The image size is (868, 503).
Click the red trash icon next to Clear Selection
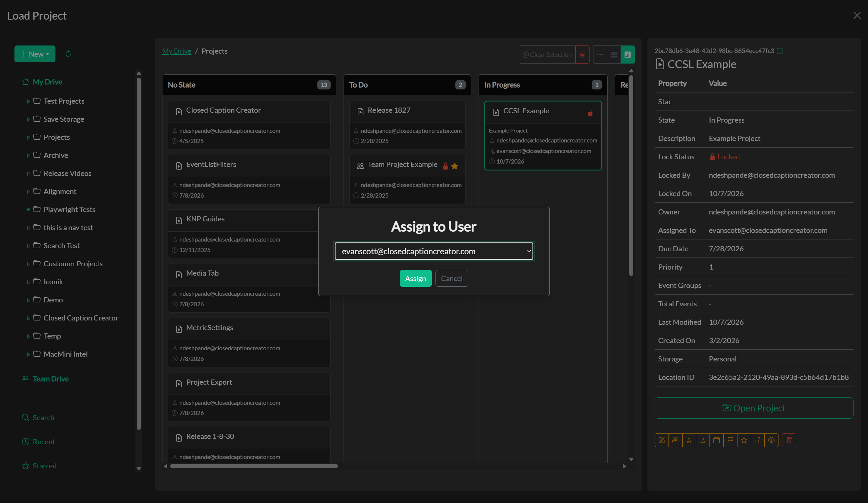pos(583,55)
